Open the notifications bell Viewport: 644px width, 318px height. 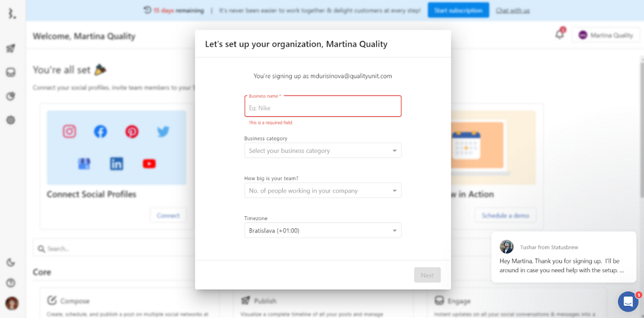(560, 35)
